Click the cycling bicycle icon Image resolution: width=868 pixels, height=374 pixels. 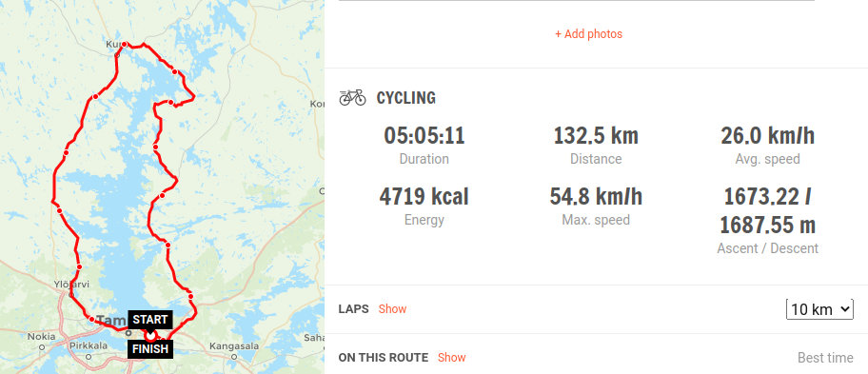[352, 98]
